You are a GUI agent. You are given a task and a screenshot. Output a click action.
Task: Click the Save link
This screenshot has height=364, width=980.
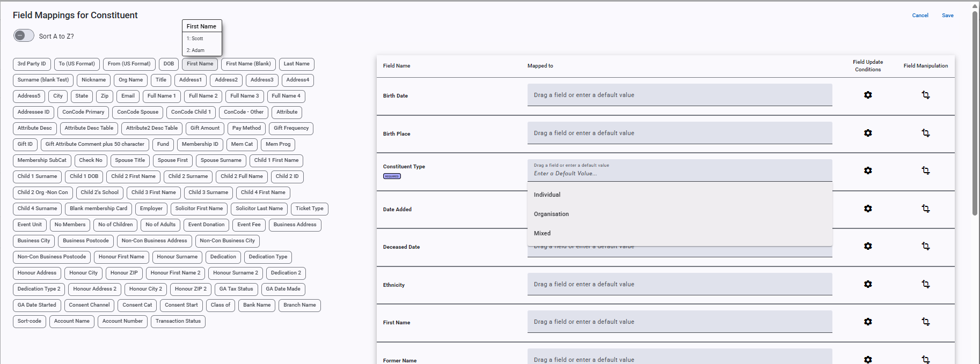tap(947, 16)
